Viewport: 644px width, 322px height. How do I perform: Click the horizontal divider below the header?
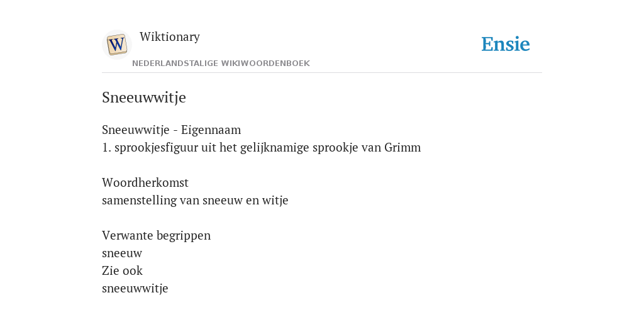pos(322,73)
